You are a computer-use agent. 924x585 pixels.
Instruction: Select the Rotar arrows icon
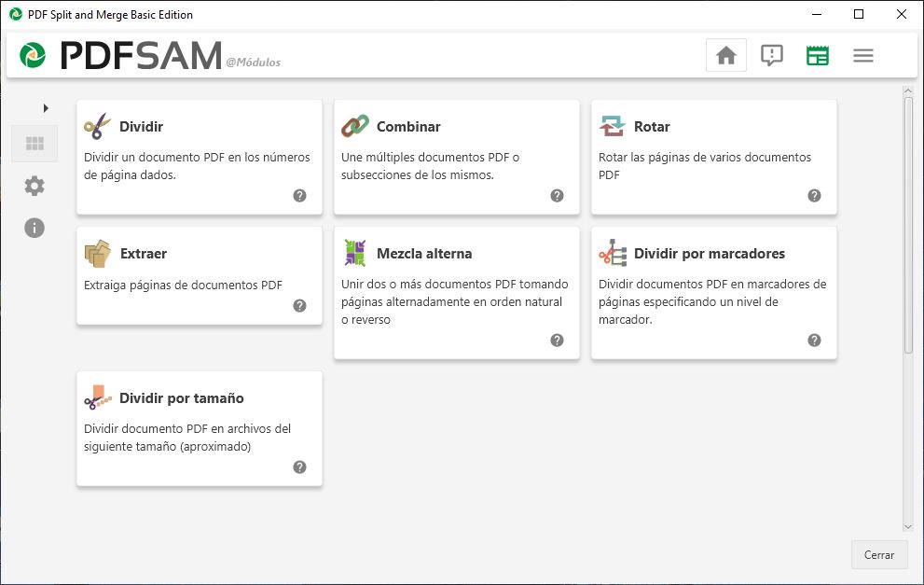click(612, 126)
